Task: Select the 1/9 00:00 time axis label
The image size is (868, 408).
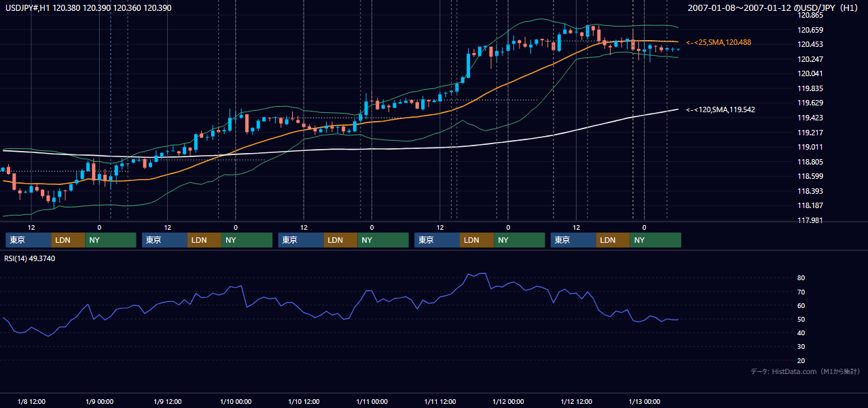Action: 99,402
